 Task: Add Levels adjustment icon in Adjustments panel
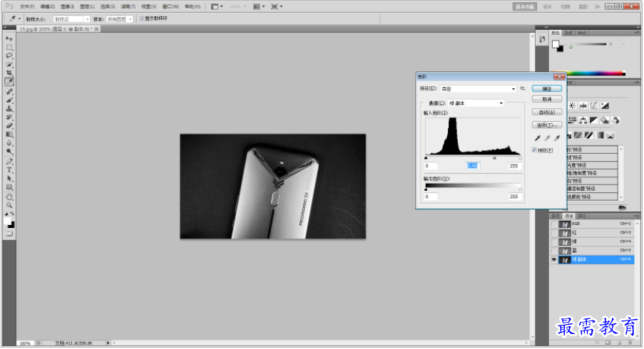pos(583,105)
